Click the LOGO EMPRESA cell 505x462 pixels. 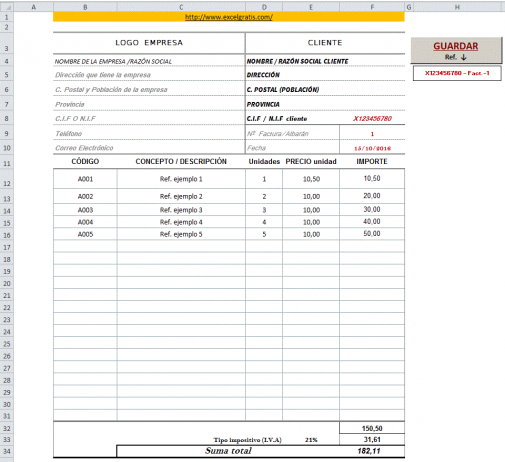click(x=149, y=43)
